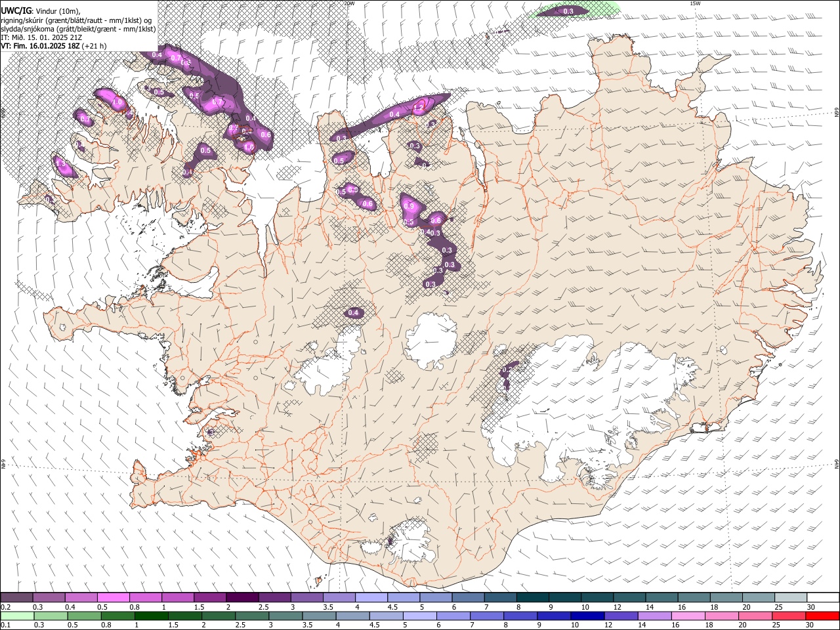Click the '0.1' label on lower legend
This screenshot has width=840, height=630.
point(6,625)
